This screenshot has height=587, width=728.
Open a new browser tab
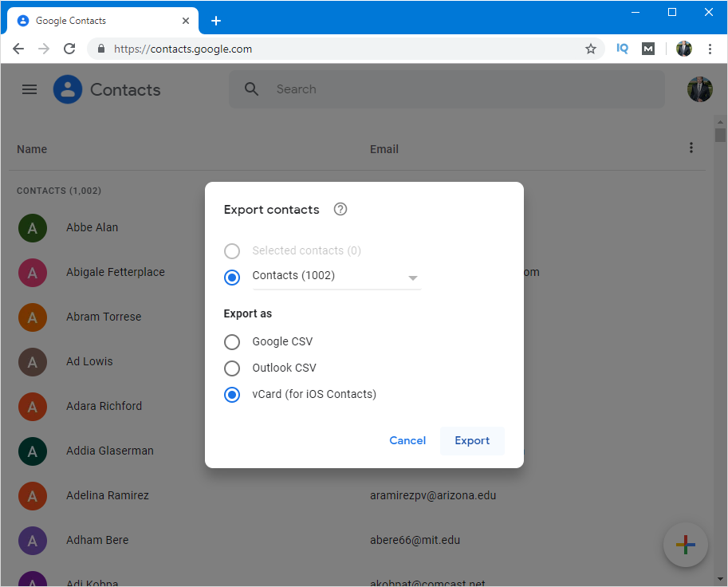point(215,21)
